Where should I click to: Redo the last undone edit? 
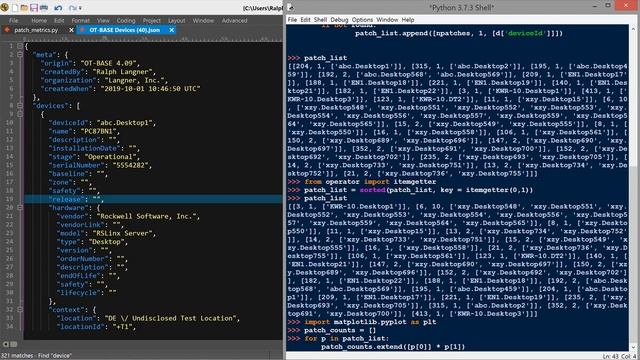[x=73, y=8]
